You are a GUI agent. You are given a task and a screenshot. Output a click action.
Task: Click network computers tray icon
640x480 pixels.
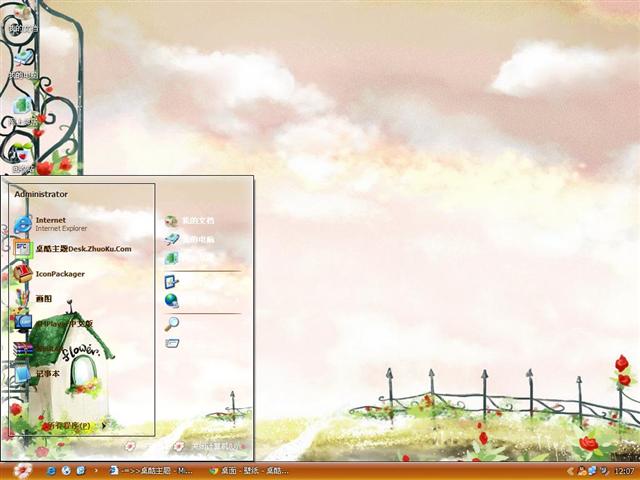pos(592,471)
